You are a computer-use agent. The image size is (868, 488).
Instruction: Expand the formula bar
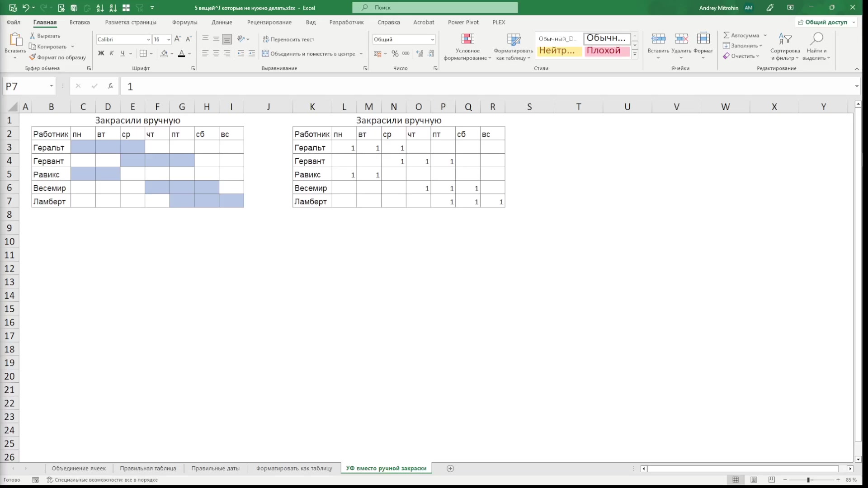point(857,86)
